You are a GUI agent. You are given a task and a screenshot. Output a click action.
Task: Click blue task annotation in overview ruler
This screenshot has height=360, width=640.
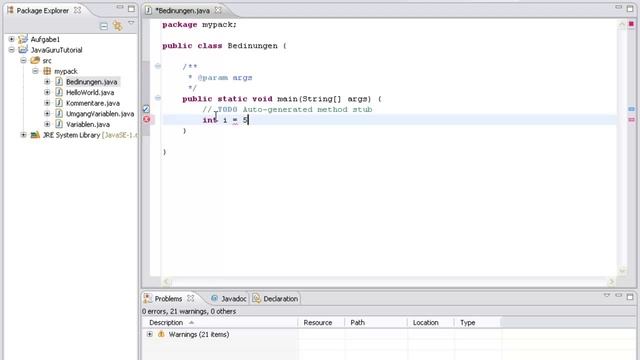[631, 109]
